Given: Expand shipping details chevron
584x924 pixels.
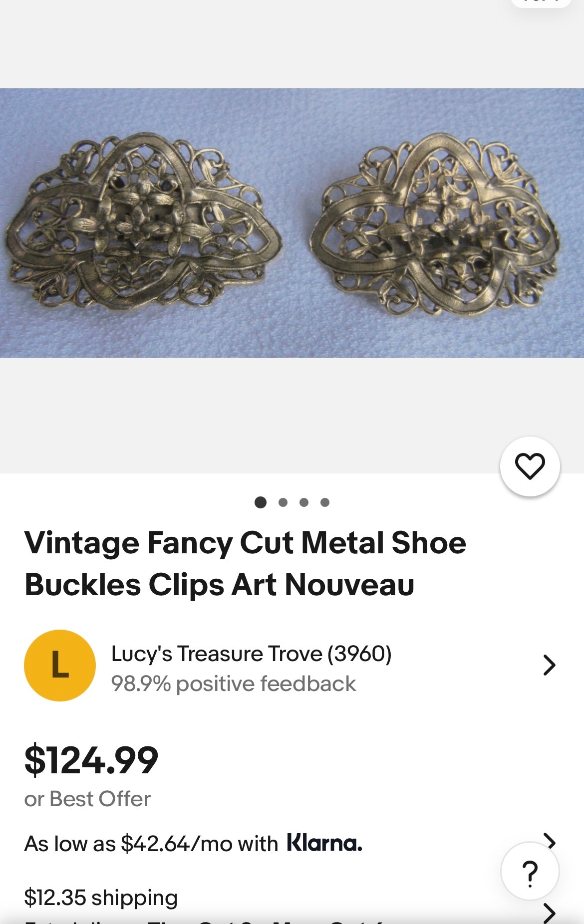Looking at the screenshot, I should tap(549, 913).
